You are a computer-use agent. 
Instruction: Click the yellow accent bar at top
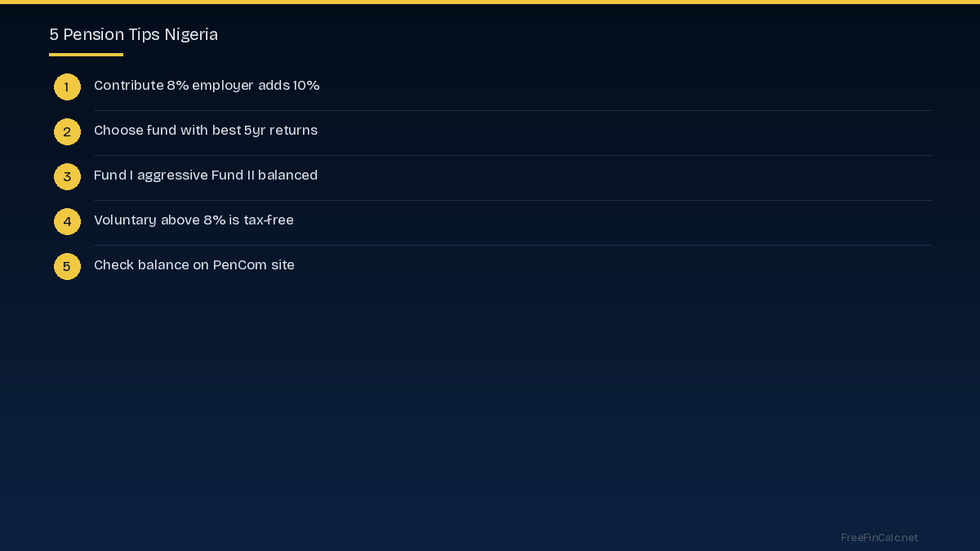[x=490, y=2]
